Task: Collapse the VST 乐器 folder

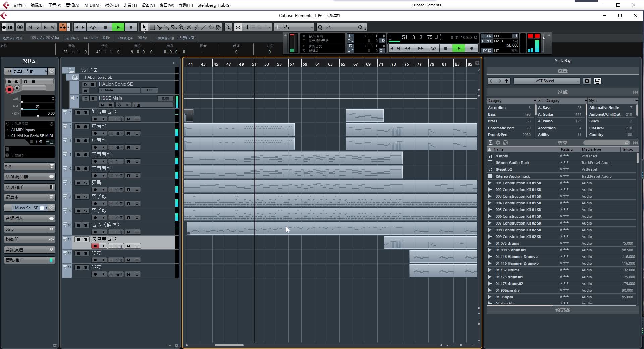Action: coord(71,70)
